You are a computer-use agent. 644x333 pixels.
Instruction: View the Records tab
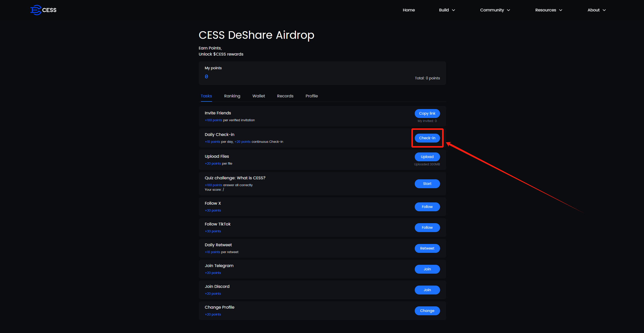pos(285,96)
